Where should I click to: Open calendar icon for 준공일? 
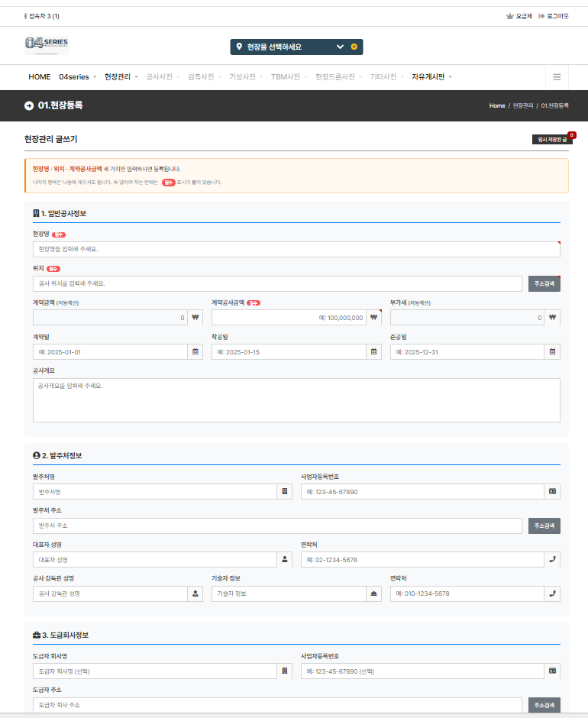click(552, 351)
